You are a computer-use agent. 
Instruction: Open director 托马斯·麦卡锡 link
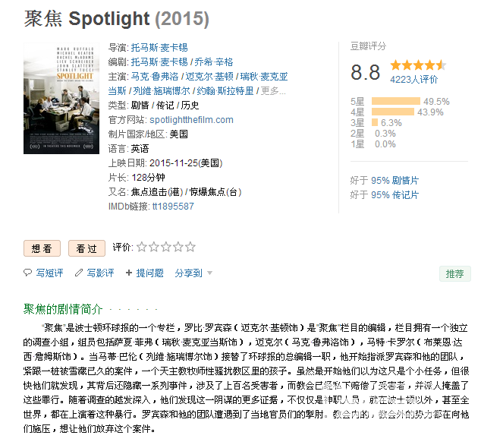pos(159,47)
